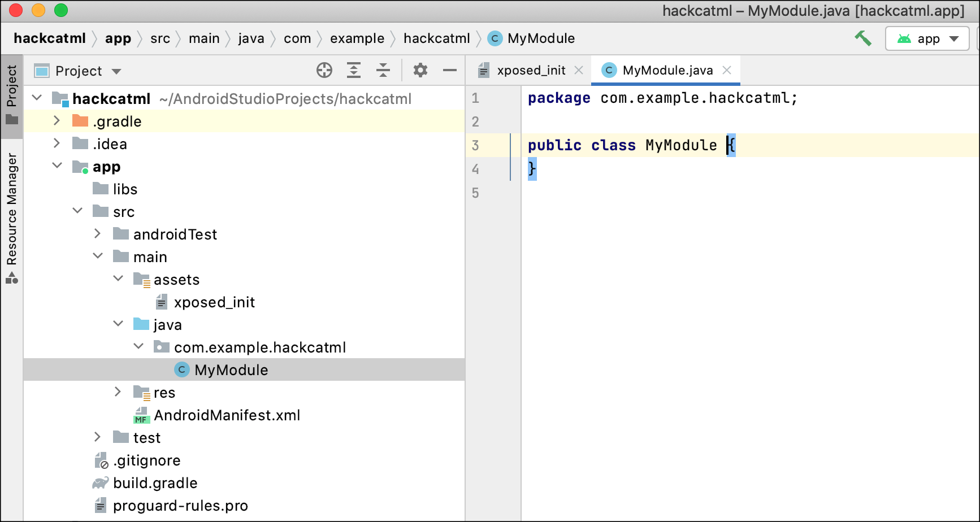
Task: Click com in the breadcrumb bar
Action: point(297,38)
